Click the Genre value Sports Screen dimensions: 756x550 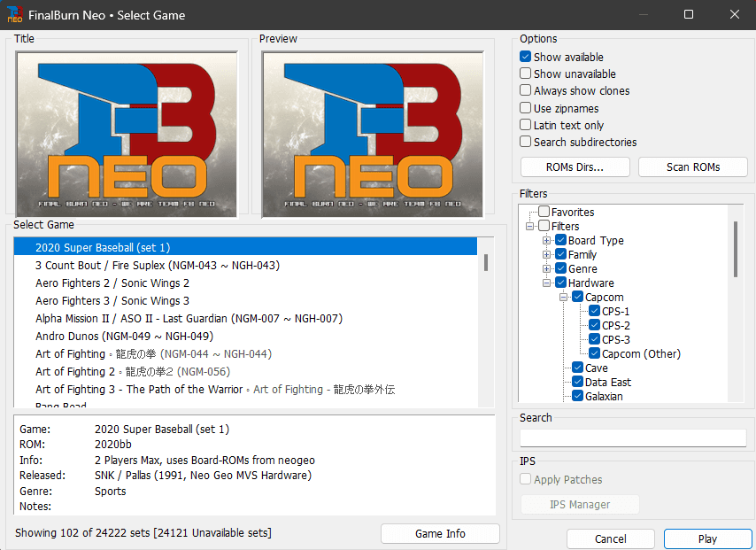pyautogui.click(x=111, y=492)
